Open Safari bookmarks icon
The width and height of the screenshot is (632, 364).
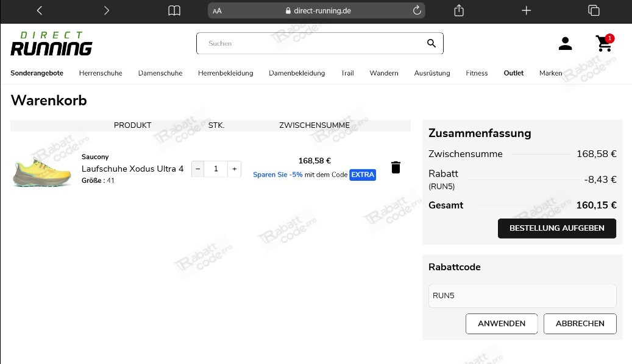click(x=174, y=10)
